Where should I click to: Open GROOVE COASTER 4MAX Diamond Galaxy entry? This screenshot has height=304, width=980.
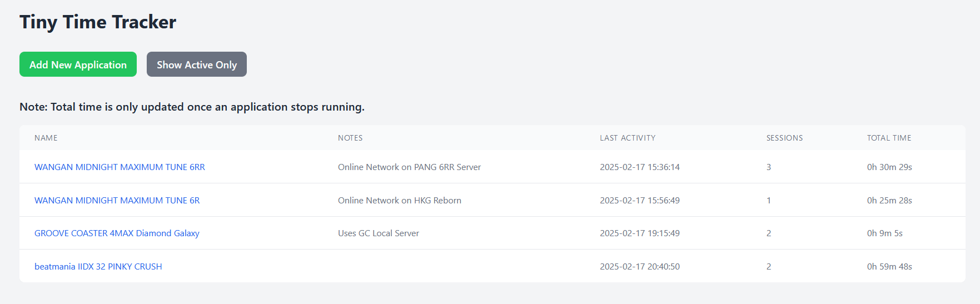[117, 233]
